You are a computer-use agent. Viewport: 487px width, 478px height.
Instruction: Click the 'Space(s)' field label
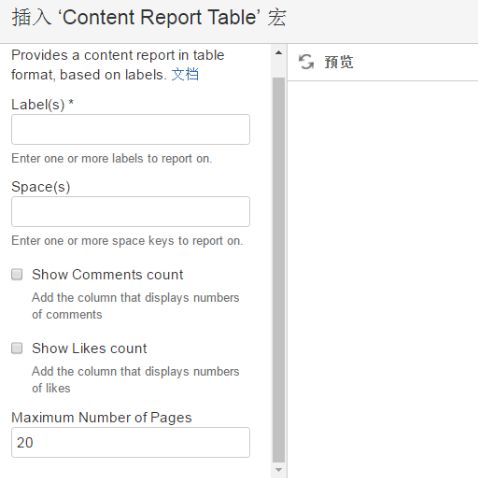[x=41, y=187]
